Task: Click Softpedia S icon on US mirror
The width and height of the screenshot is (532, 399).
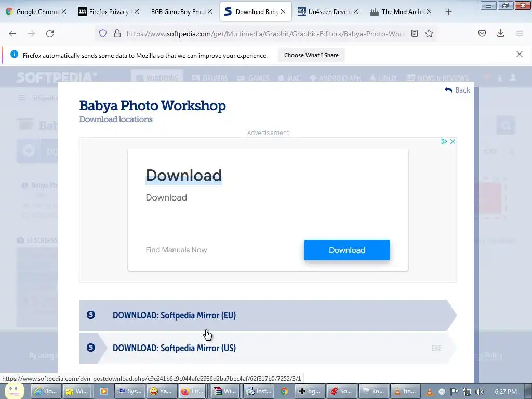Action: point(90,348)
